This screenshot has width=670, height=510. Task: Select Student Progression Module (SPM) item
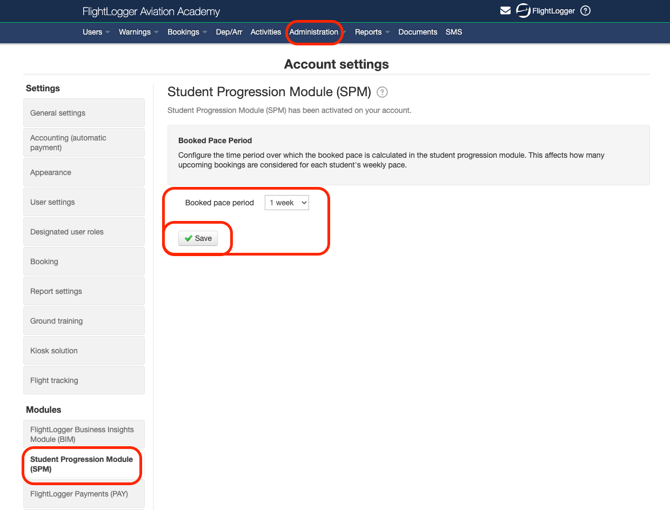coord(84,464)
